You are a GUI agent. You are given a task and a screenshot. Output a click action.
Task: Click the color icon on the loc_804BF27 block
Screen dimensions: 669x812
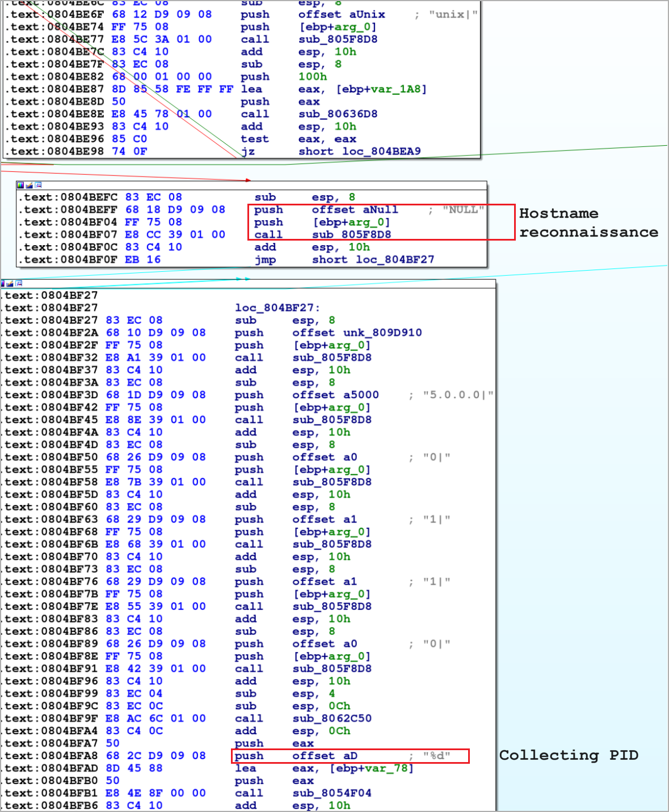click(2, 283)
